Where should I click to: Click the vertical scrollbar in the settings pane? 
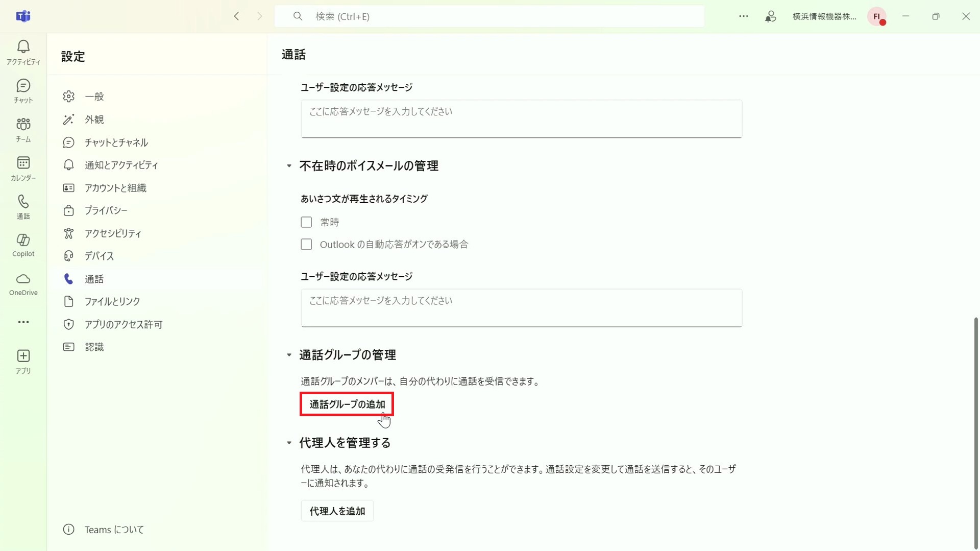pos(975,433)
